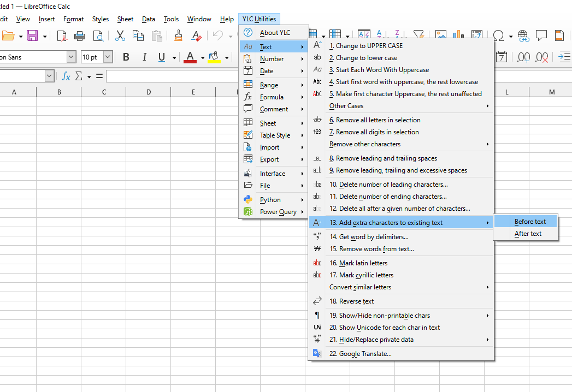
Task: Click the Insert Hyperlink globe icon
Action: tap(523, 36)
